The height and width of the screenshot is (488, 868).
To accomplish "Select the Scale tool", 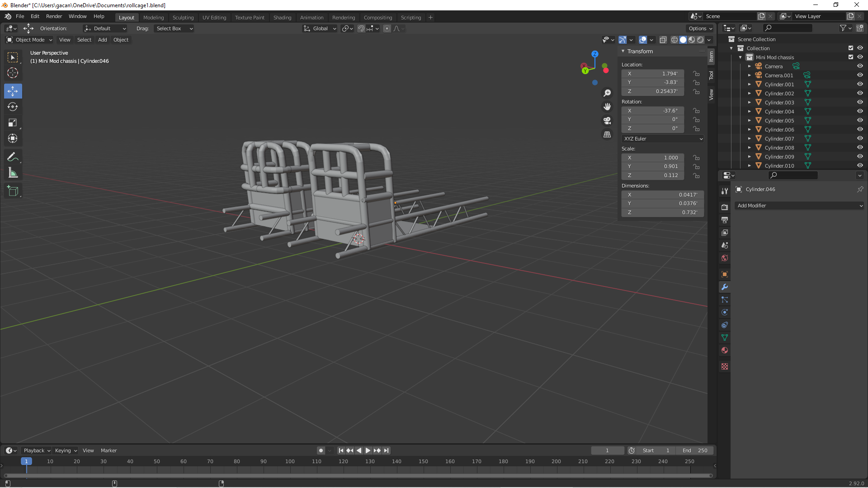I will [x=13, y=123].
